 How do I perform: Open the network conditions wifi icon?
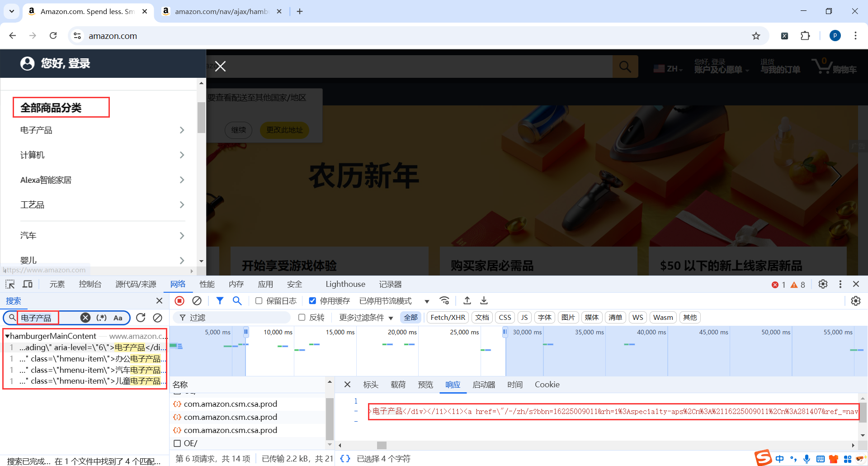444,301
